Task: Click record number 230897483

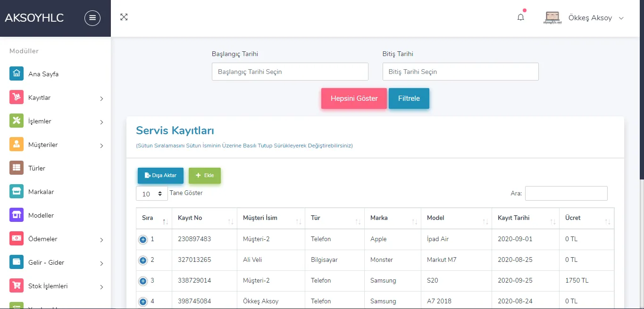Action: (x=194, y=239)
